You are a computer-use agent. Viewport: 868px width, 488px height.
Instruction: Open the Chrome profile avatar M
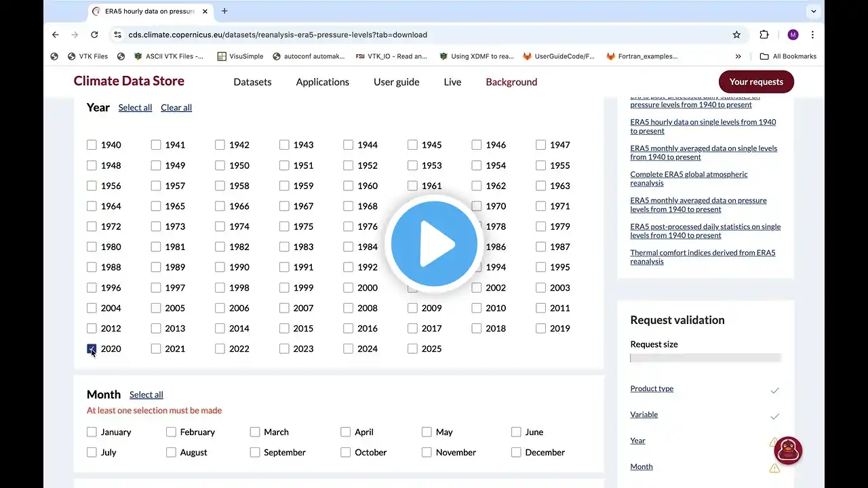(793, 35)
